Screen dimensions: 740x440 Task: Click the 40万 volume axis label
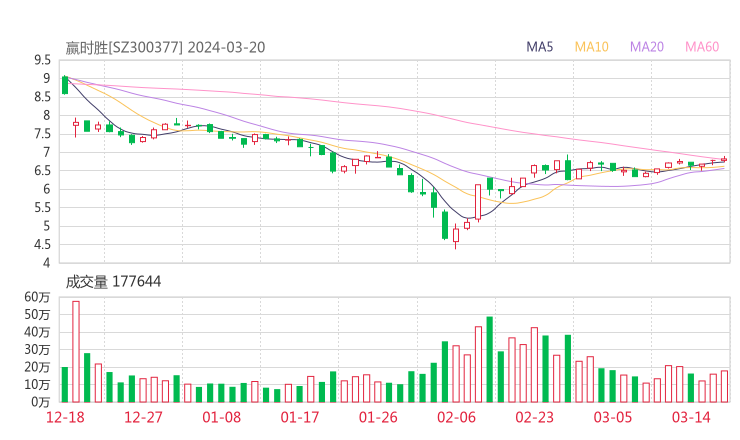[37, 332]
